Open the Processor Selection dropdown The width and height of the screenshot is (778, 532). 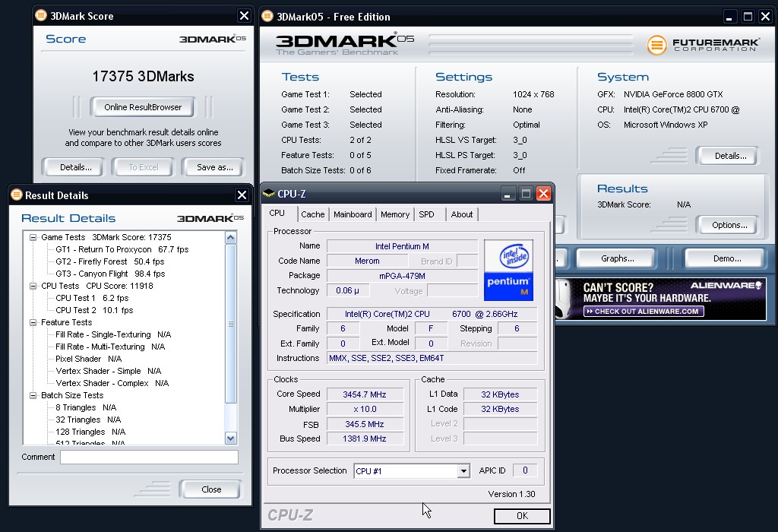point(463,471)
